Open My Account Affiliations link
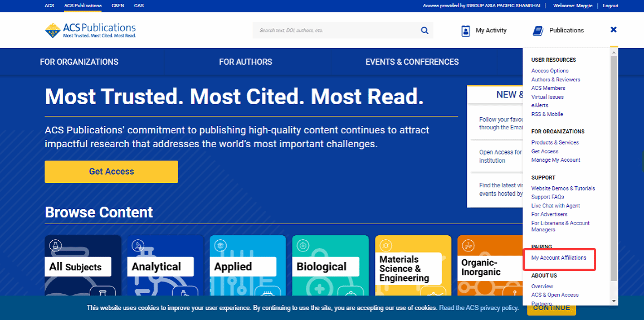This screenshot has height=320, width=644. pos(559,258)
